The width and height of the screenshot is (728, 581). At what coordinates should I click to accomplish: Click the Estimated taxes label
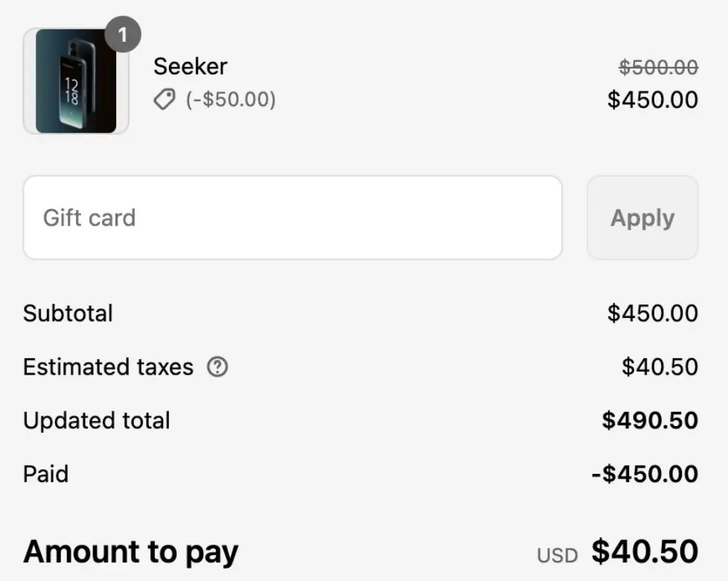tap(108, 367)
